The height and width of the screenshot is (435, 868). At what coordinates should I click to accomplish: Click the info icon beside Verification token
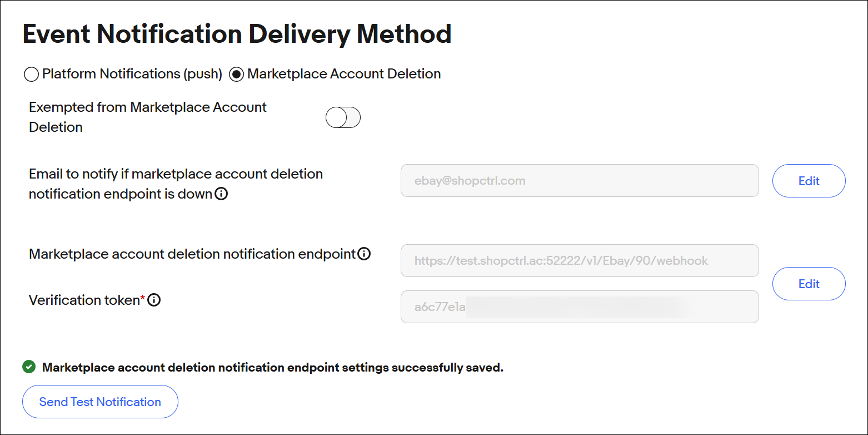(154, 300)
